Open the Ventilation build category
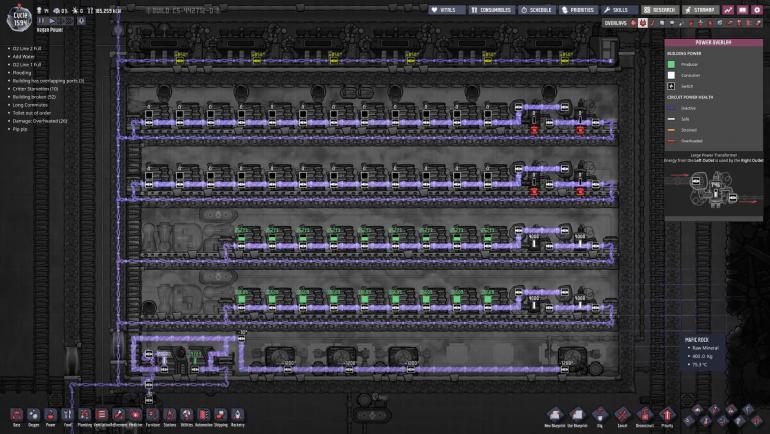Screen dimensions: 770x434 point(102,416)
